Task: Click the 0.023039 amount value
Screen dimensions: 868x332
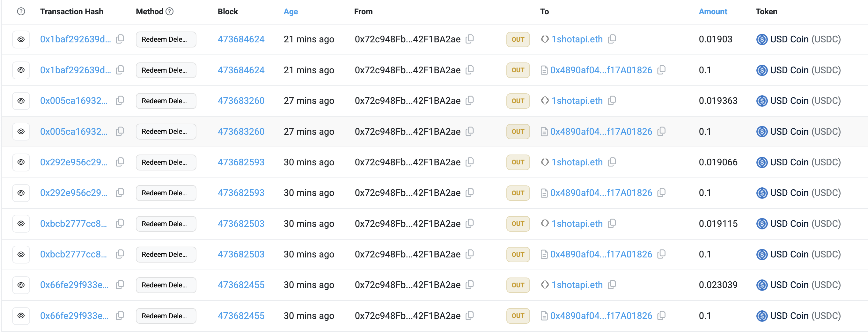Action: click(x=718, y=285)
